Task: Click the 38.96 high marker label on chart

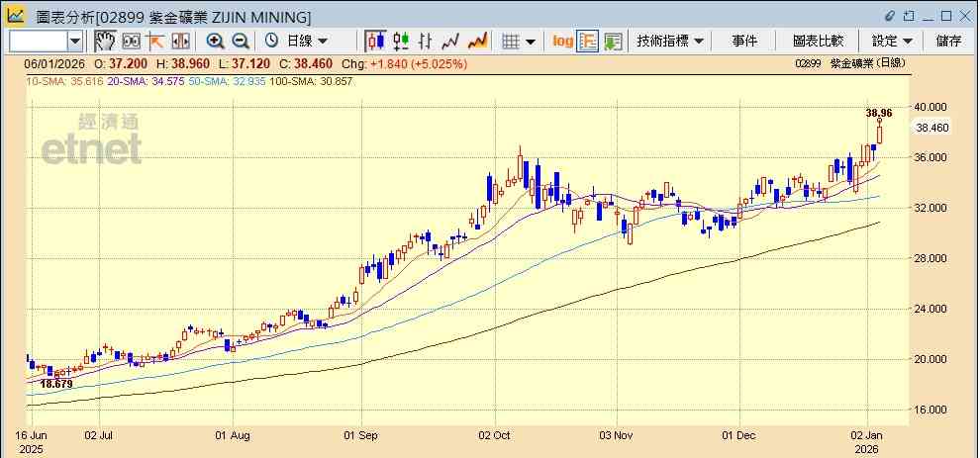Action: [879, 113]
